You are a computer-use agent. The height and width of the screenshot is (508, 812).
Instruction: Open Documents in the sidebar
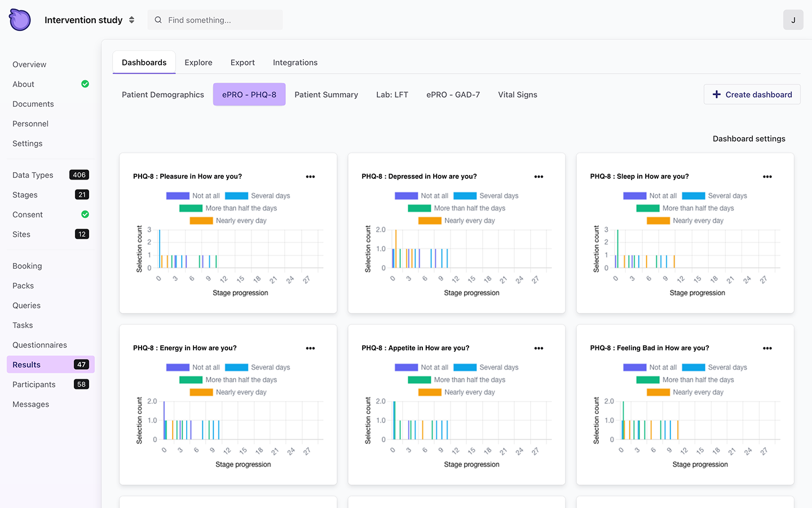tap(33, 104)
